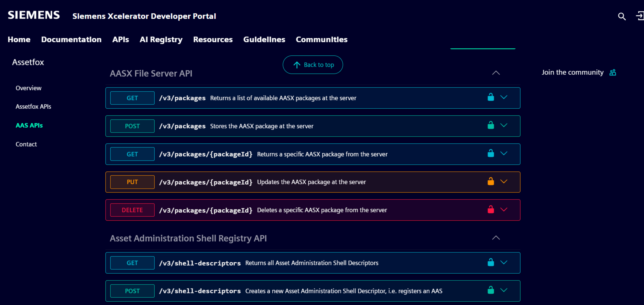Select AAS APIs in the sidebar
The height and width of the screenshot is (305, 644).
pos(29,125)
